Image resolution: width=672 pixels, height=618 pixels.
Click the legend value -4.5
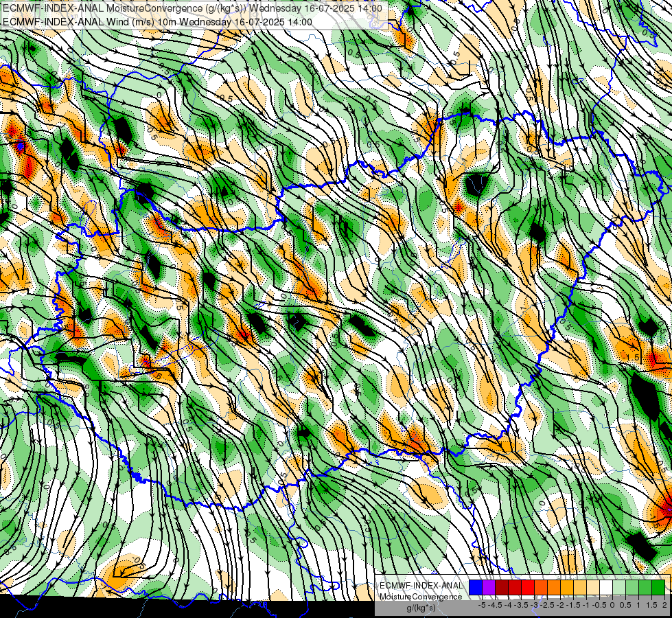(495, 605)
